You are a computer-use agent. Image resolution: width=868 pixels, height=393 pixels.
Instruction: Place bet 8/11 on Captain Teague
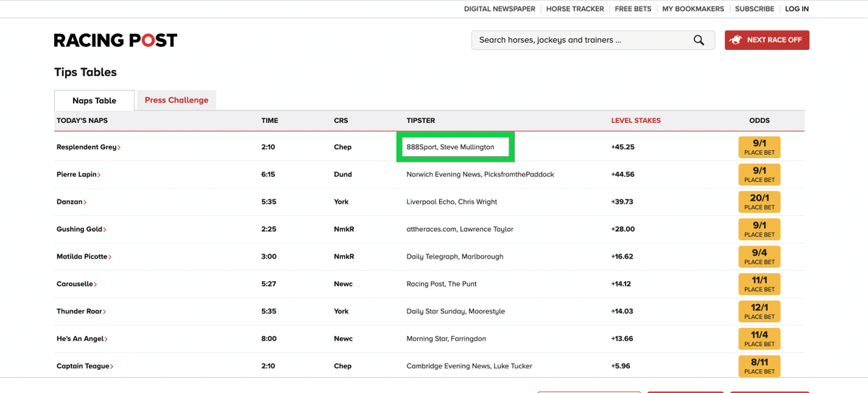pyautogui.click(x=759, y=366)
